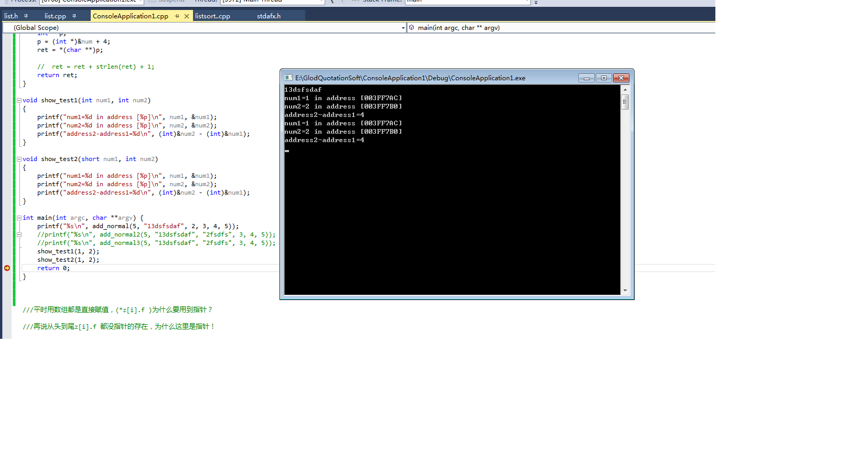Click the line 'ret = *(char **)p;'
The height and width of the screenshot is (449, 868).
[70, 50]
